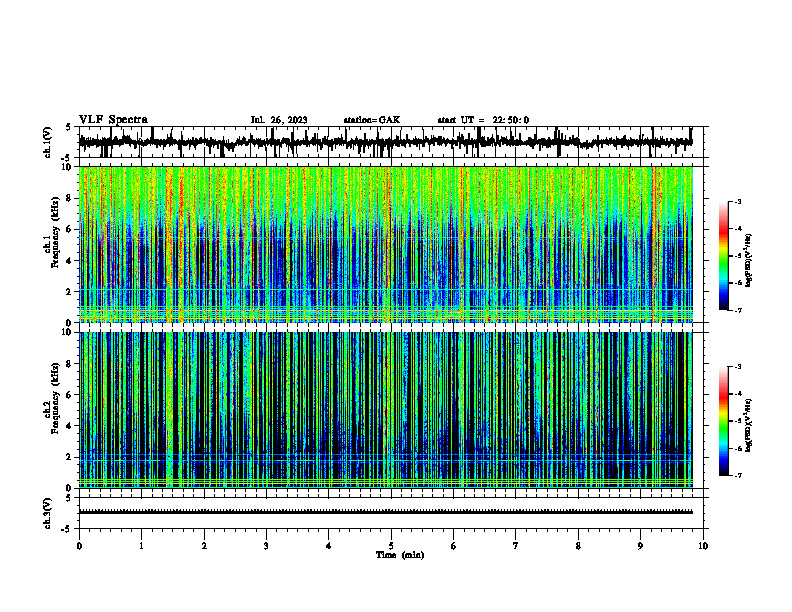The image size is (792, 612).
Task: Click time axis tick label "8"
Action: pyautogui.click(x=578, y=546)
